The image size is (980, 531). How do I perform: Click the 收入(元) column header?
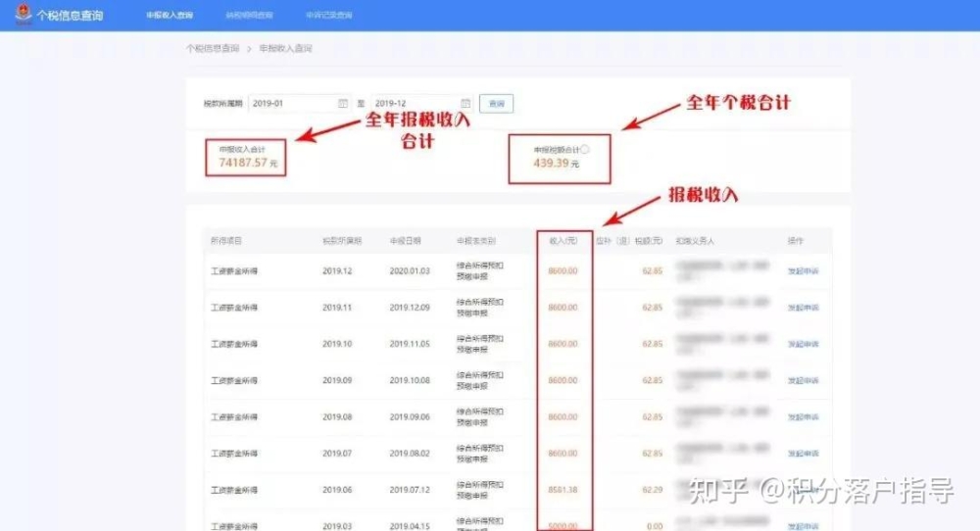pos(563,240)
